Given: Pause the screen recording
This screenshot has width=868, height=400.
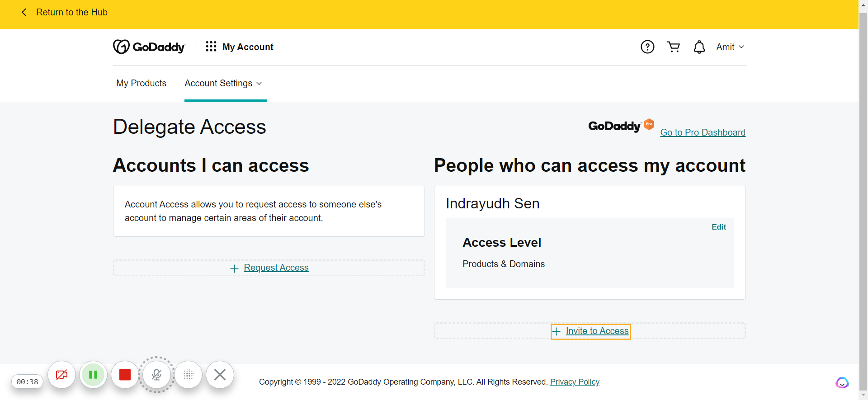Looking at the screenshot, I should (x=94, y=375).
